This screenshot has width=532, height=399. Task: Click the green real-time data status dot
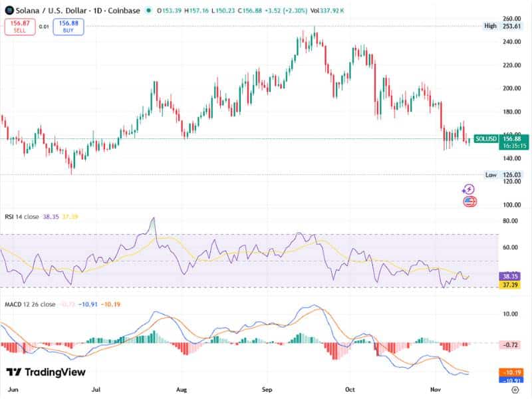149,11
